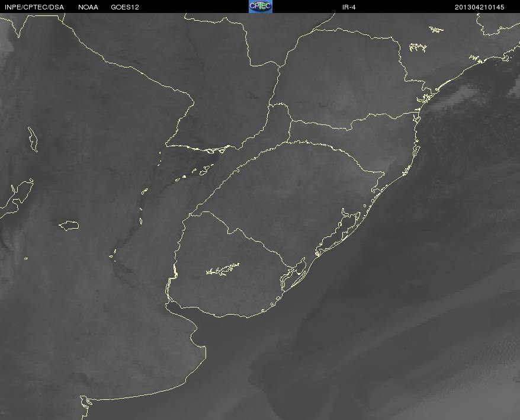
Task: Click the 201304210145 timestamp
Action: point(479,7)
